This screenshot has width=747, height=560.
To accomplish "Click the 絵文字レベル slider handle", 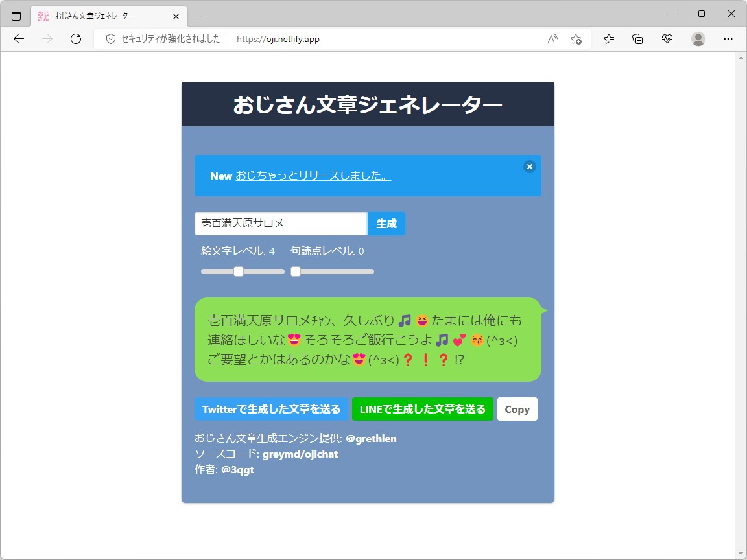I will 238,272.
